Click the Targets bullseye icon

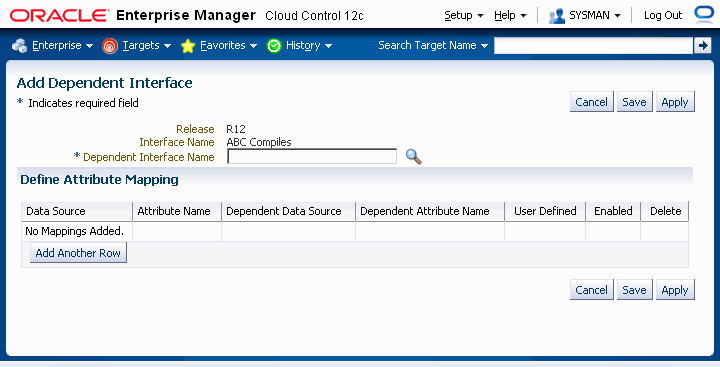pos(110,45)
